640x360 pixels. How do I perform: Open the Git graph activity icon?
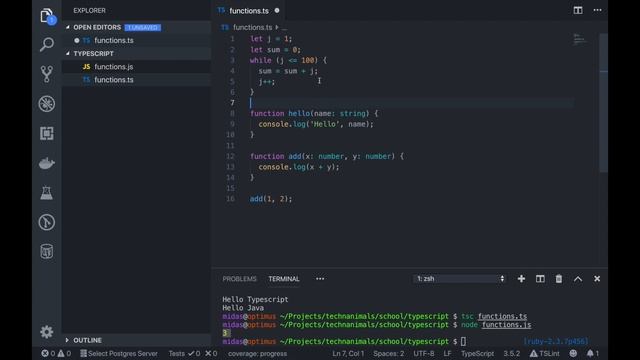47,222
